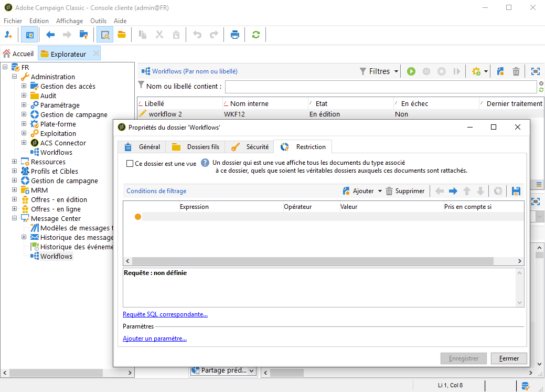Click the parent folder up-arrow icon
545x392 pixels.
point(84,35)
